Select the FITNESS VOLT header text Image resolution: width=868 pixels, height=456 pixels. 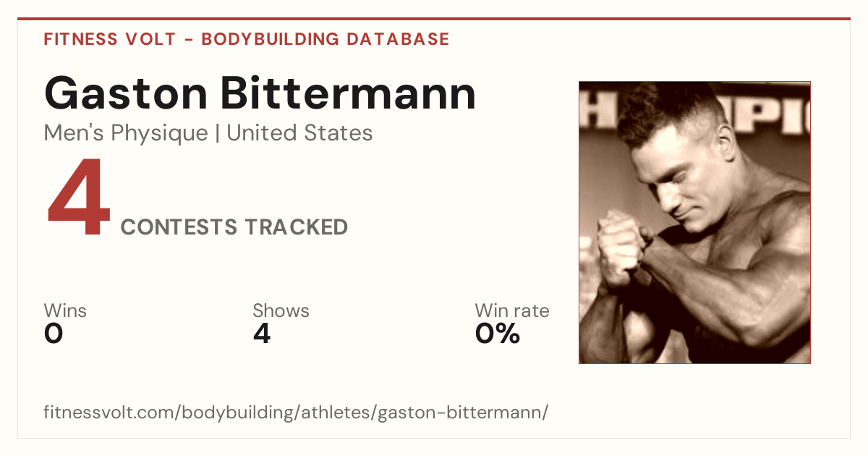109,39
